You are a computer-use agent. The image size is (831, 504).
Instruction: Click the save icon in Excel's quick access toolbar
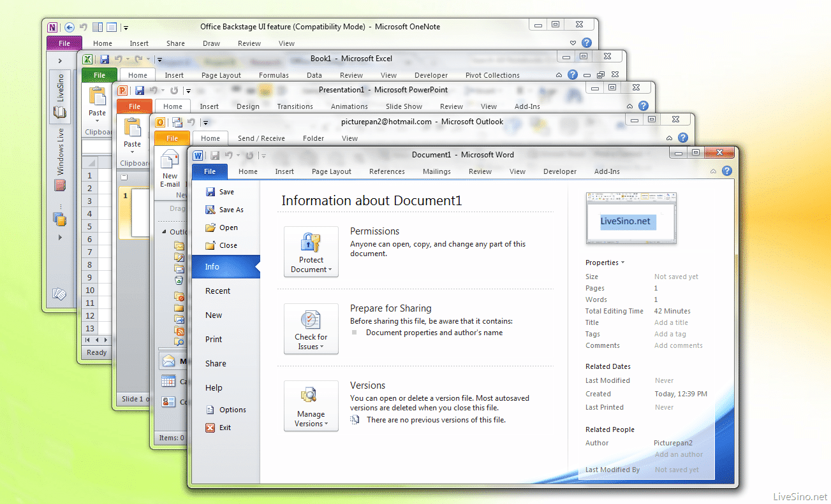coord(105,59)
